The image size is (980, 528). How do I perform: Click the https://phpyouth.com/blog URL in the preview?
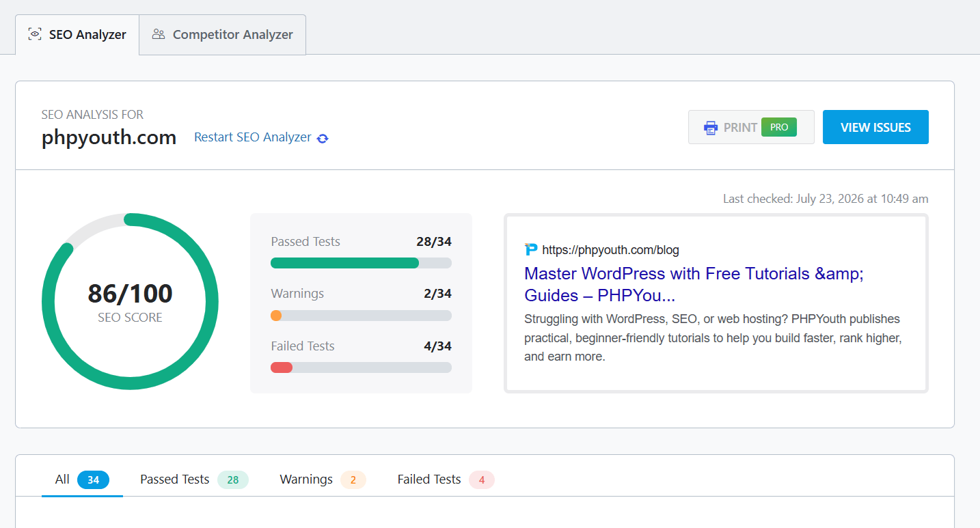click(611, 250)
